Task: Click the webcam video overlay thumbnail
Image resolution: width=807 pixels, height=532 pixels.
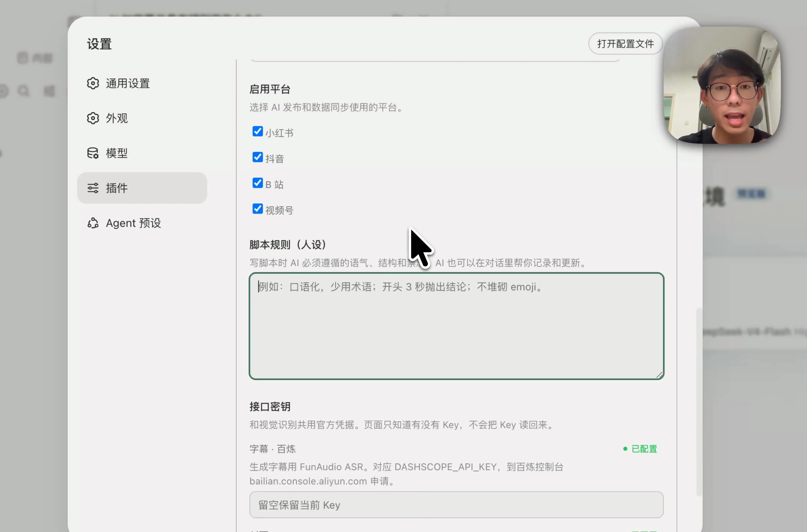Action: tap(722, 85)
